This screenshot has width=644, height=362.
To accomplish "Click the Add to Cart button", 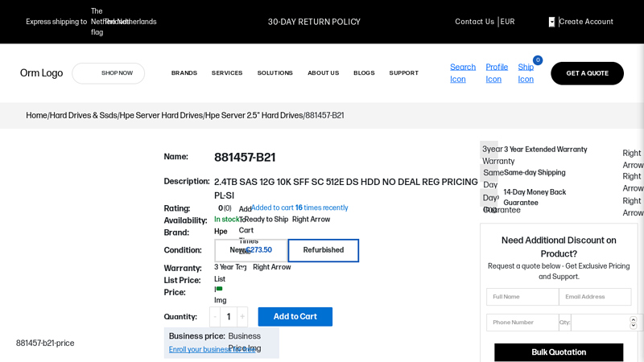I will tap(295, 317).
